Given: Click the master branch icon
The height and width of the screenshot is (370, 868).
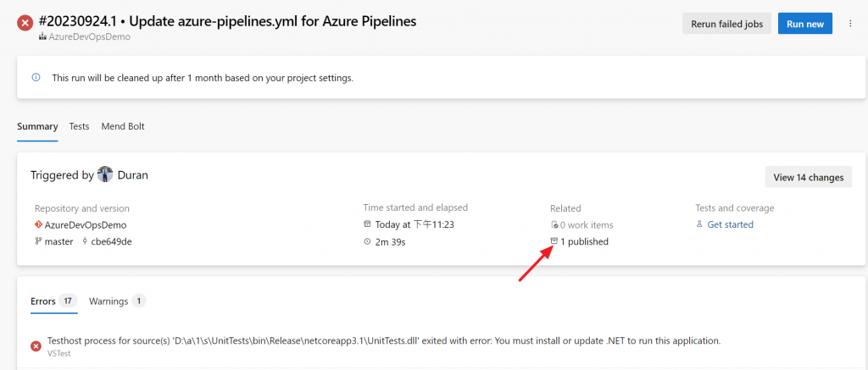Looking at the screenshot, I should tap(38, 241).
